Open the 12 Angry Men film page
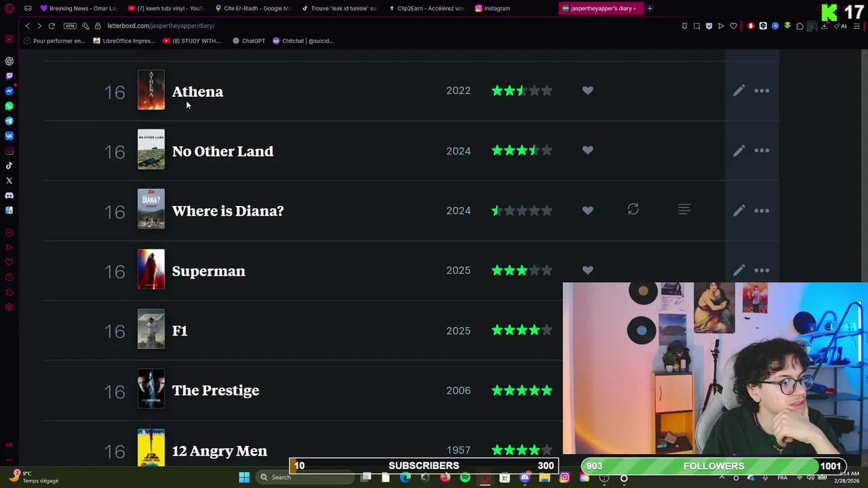 point(219,451)
